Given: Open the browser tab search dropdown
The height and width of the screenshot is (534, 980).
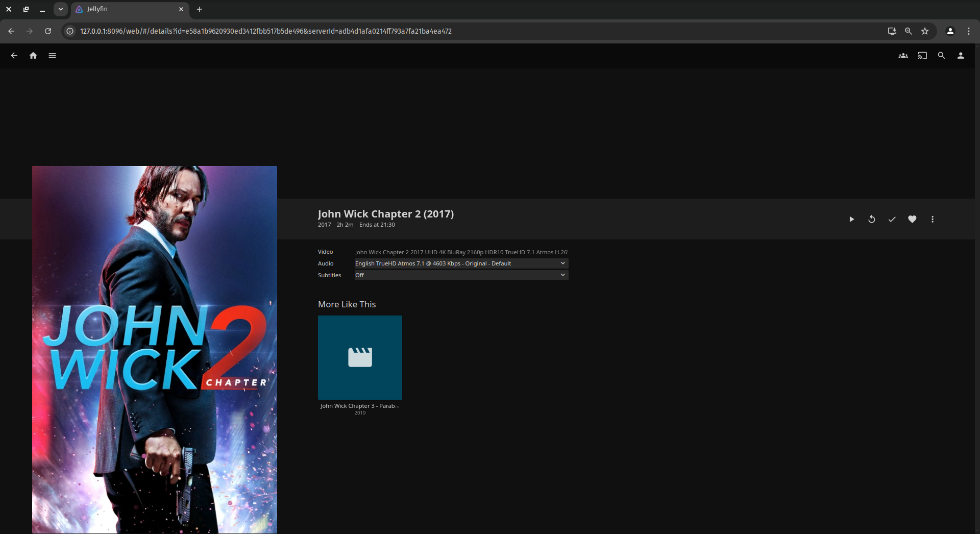Looking at the screenshot, I should (60, 9).
